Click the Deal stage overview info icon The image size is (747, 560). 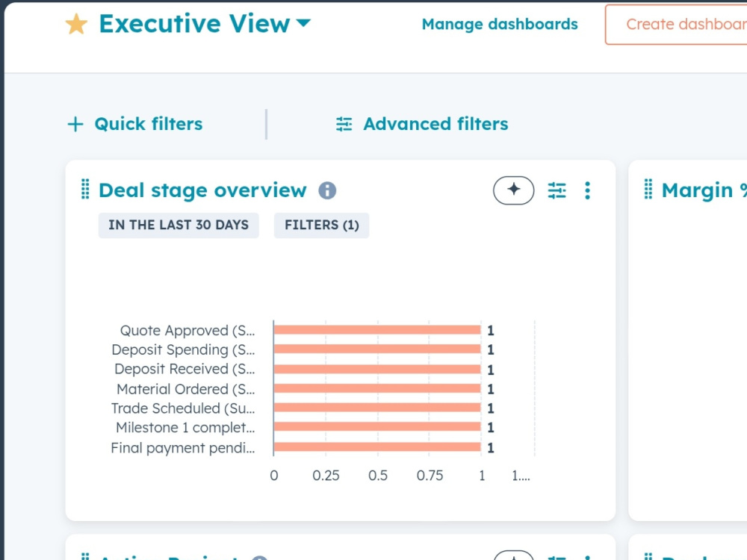click(x=327, y=190)
